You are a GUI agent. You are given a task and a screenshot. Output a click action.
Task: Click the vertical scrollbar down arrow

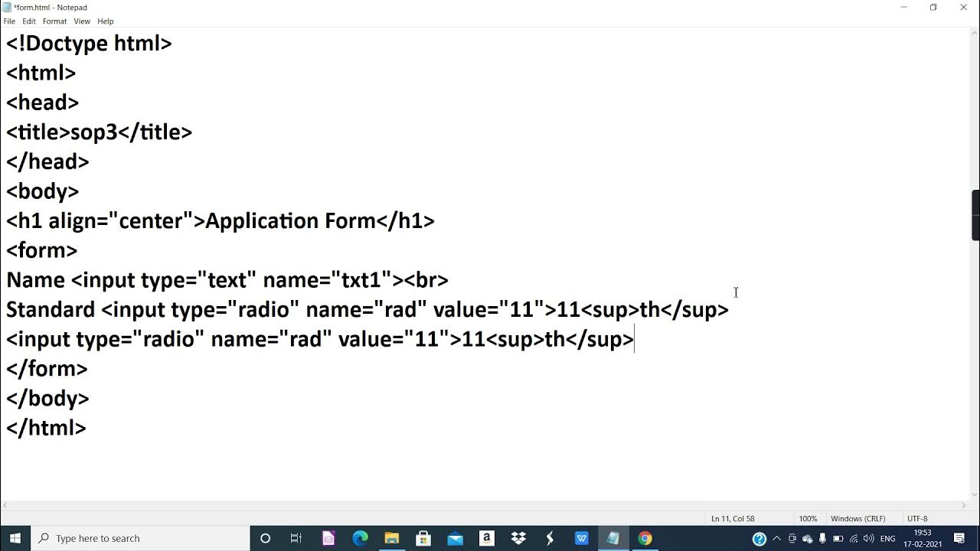click(x=974, y=495)
